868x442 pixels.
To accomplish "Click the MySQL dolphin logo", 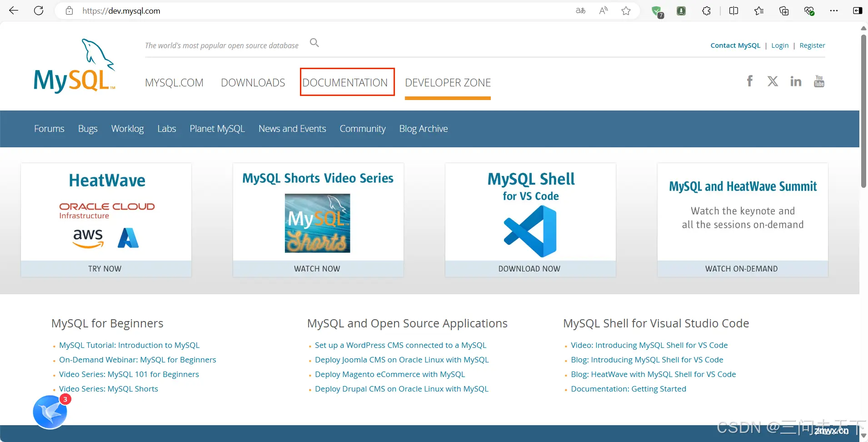I will [75, 66].
